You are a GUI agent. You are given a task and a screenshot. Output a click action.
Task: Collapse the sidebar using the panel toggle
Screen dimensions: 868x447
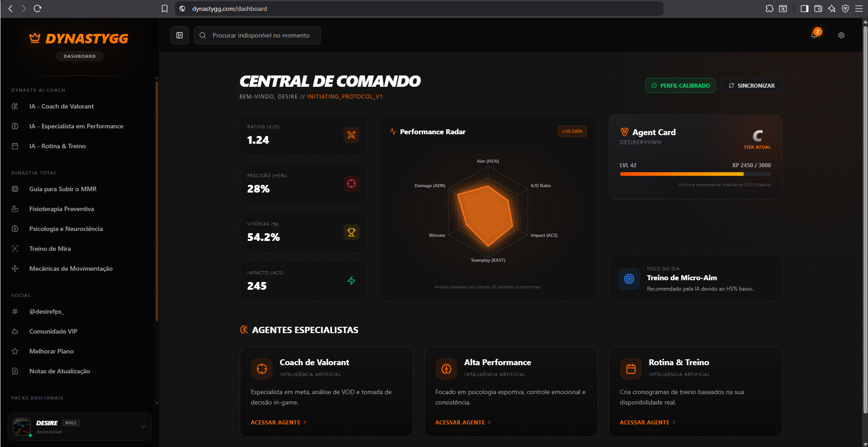179,35
